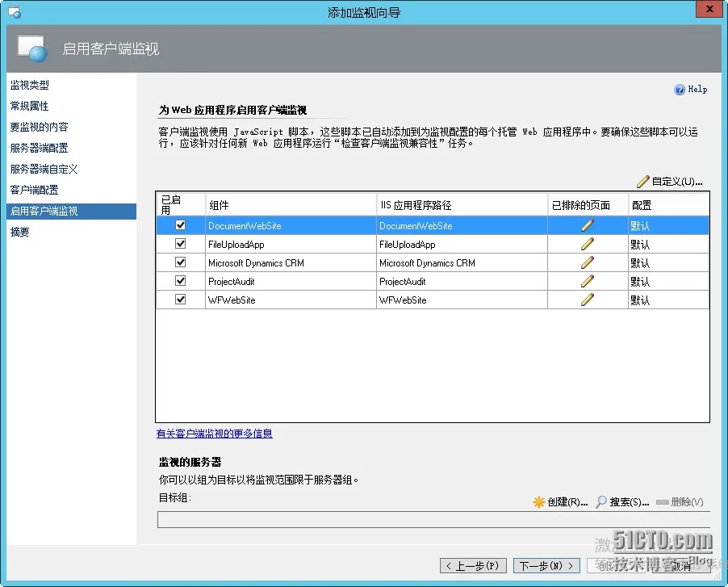Uncheck the DocumentWebSite enabled checkbox
Viewport: 728px width, 587px height.
click(180, 225)
